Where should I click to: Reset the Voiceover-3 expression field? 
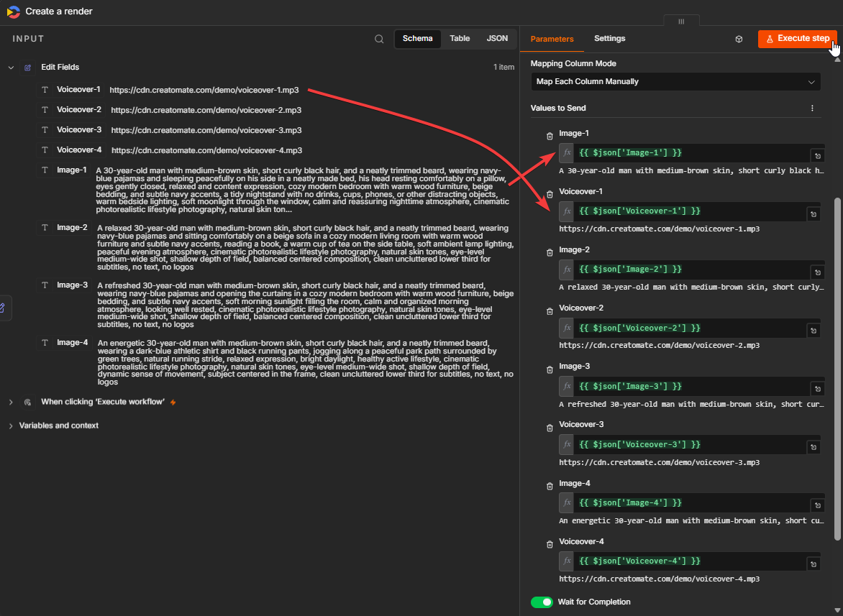(x=814, y=447)
